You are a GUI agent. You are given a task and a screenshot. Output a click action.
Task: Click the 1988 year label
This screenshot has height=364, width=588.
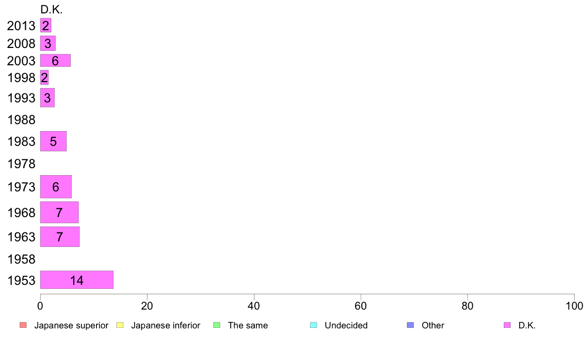click(x=21, y=120)
